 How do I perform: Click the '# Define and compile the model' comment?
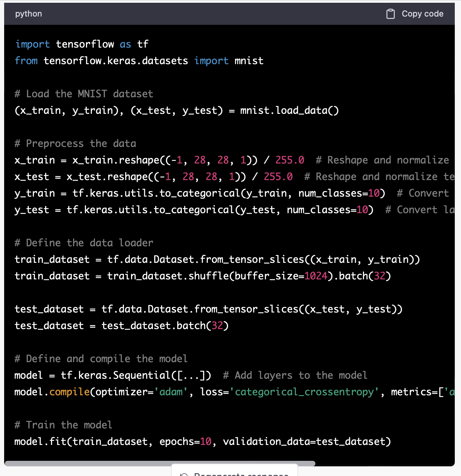coord(101,359)
